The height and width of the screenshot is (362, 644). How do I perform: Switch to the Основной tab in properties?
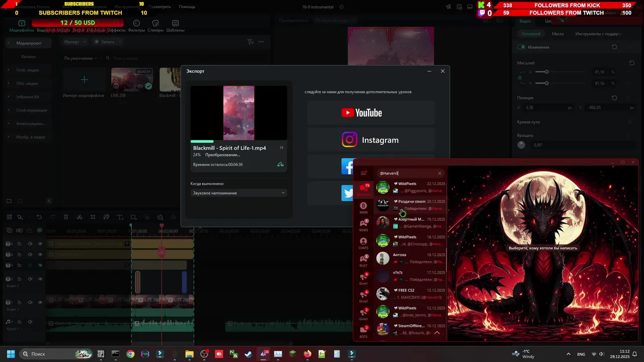click(531, 34)
